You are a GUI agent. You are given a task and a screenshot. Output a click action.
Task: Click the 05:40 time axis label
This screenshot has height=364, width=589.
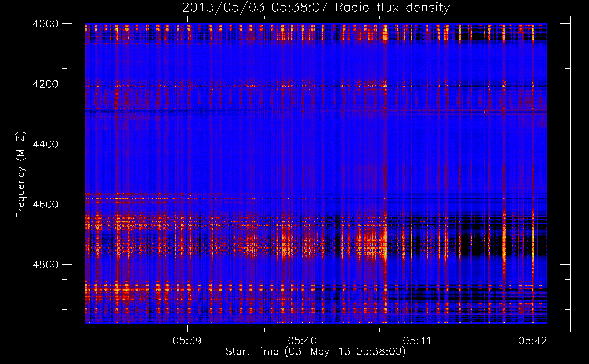tap(303, 341)
